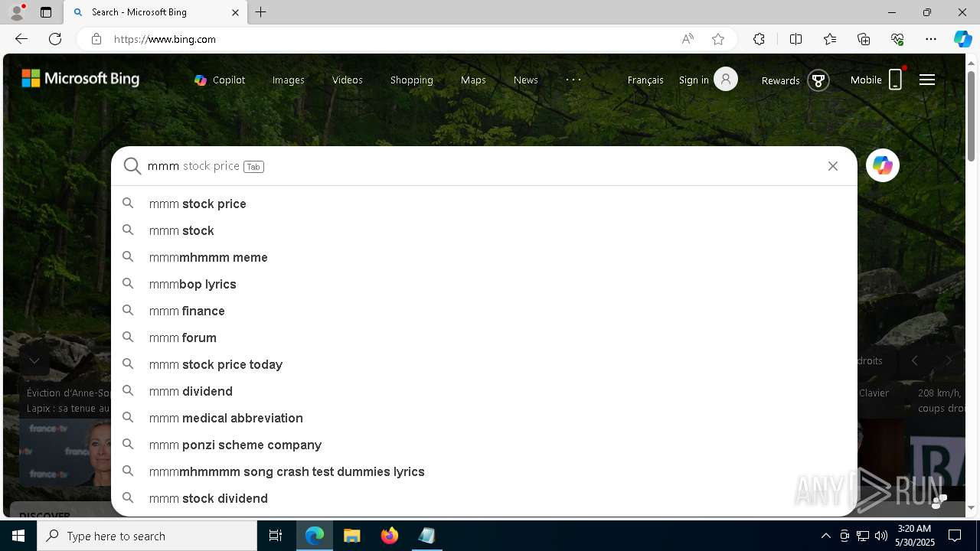Select suggestion 'mmm finance'
980x551 pixels.
tap(484, 311)
